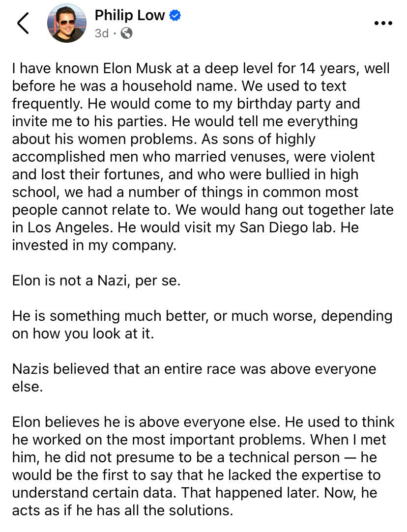Click the paragraph starting "He is something much better"
The image size is (407, 532).
[x=203, y=324]
